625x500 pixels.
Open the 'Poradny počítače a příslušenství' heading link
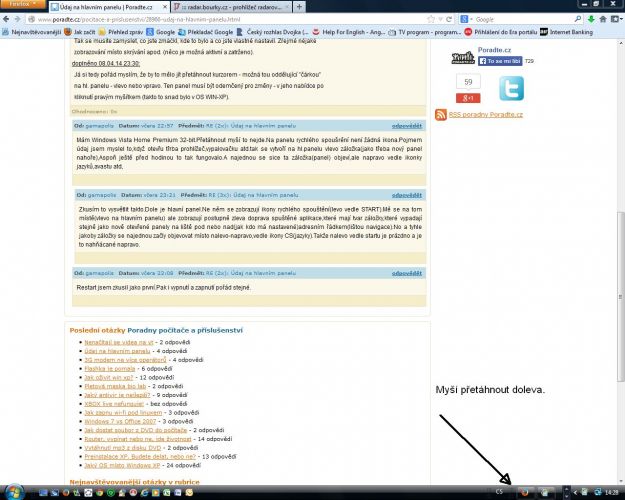tap(185, 330)
